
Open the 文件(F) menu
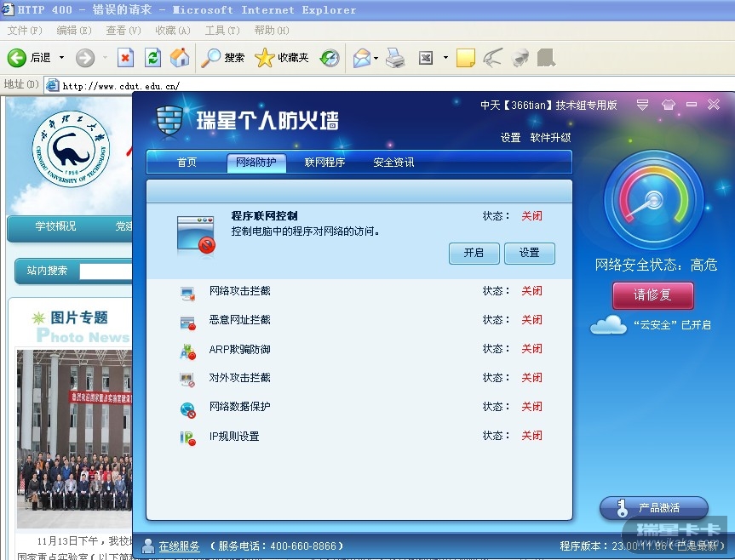click(x=25, y=31)
